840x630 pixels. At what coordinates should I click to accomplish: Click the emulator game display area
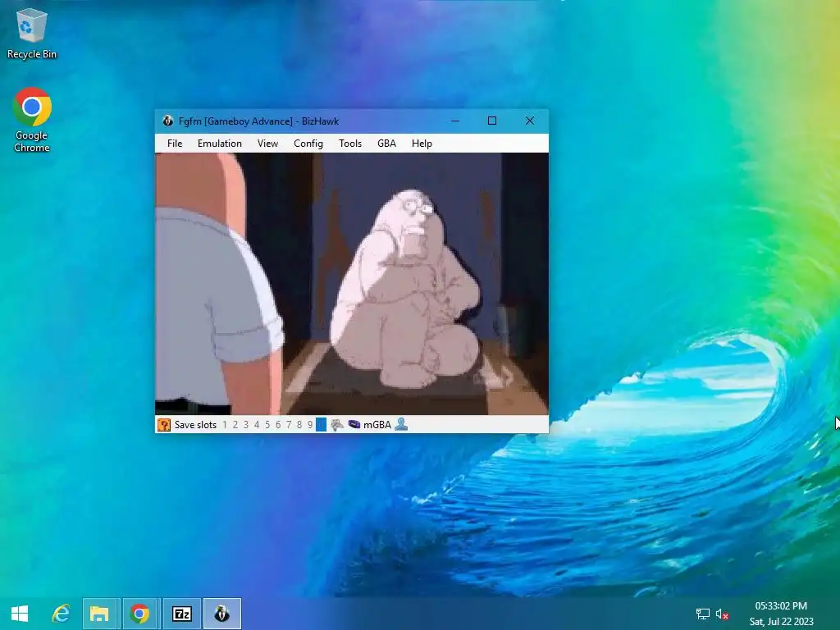pyautogui.click(x=351, y=284)
